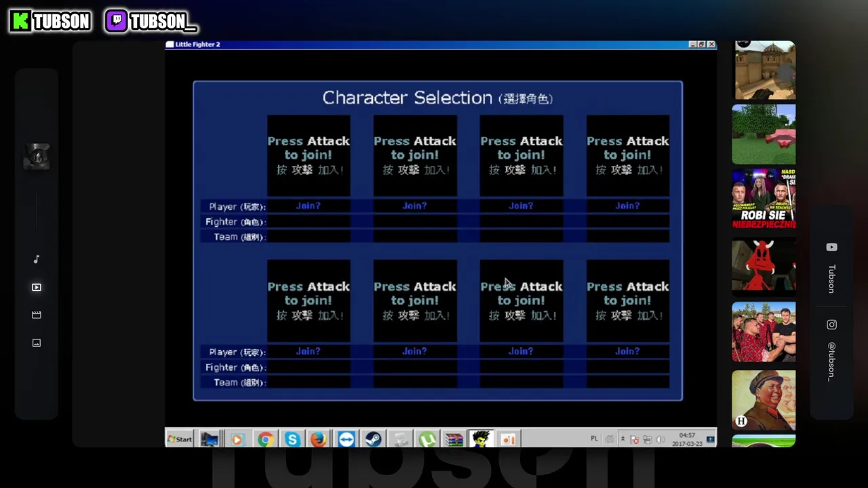Screen dimensions: 868x488
Task: Click Join? under first bottom-row character slot
Action: click(x=308, y=352)
